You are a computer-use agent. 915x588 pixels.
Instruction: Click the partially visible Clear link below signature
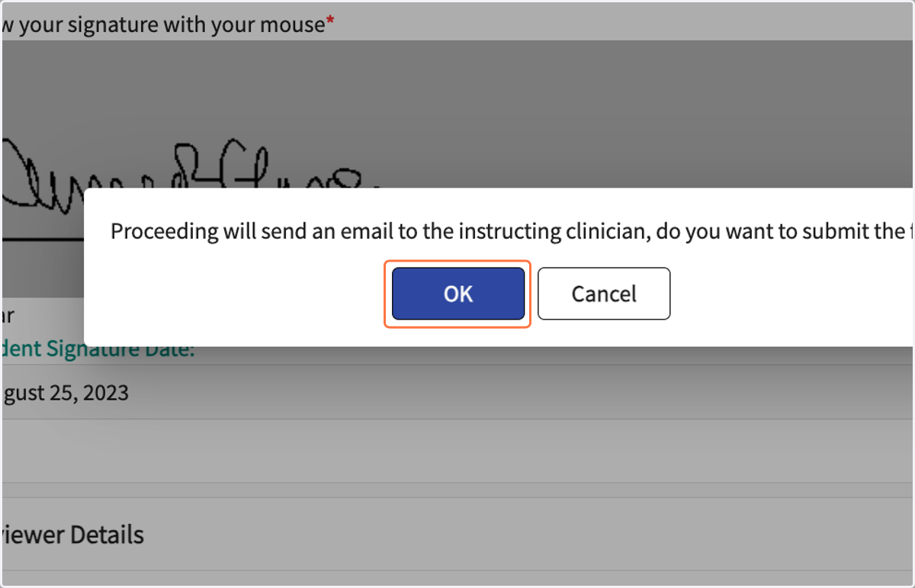[x=8, y=314]
